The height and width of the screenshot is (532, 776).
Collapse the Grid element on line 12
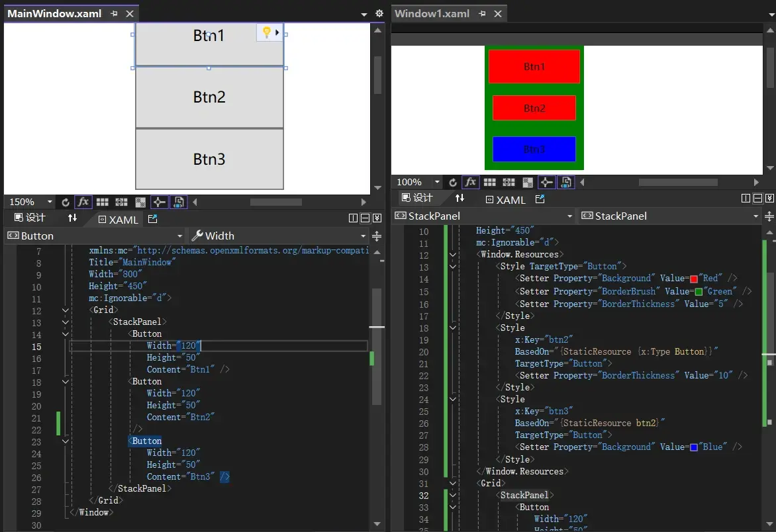[66, 310]
